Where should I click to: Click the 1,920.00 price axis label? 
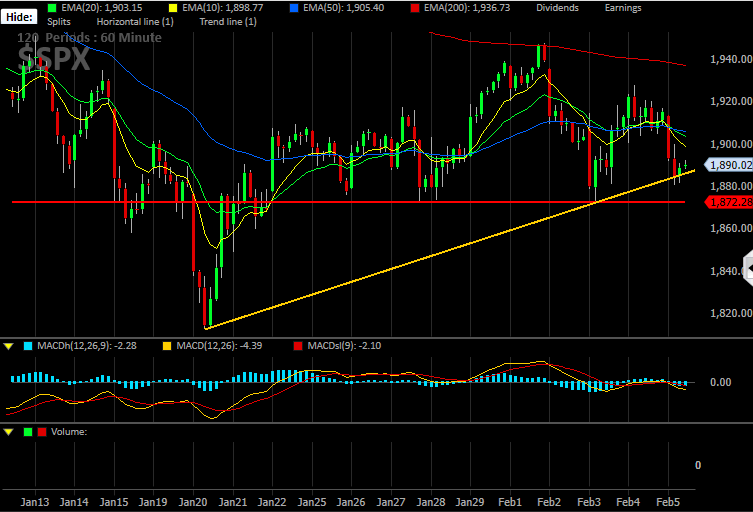[x=731, y=101]
